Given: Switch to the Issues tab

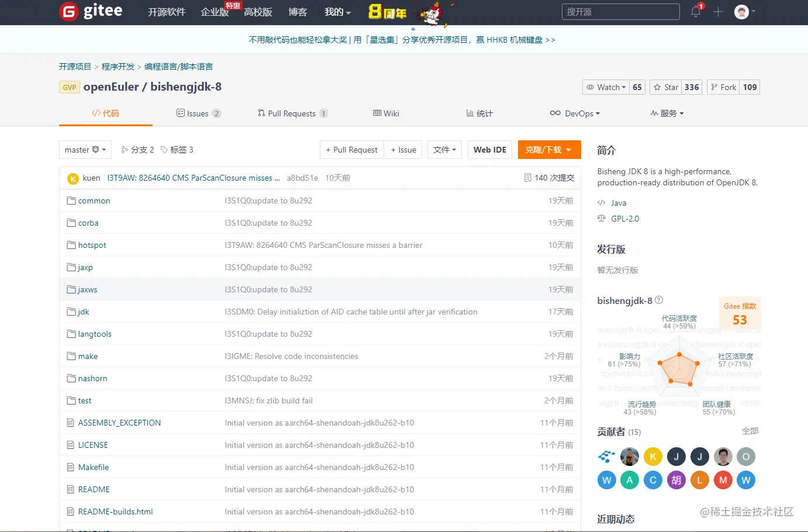Looking at the screenshot, I should (199, 113).
